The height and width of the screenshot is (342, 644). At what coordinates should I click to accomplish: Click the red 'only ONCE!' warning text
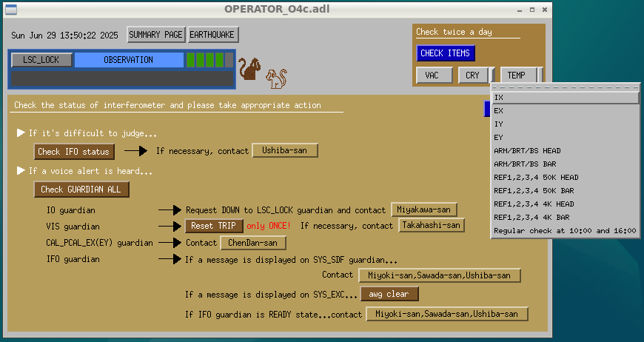click(269, 226)
